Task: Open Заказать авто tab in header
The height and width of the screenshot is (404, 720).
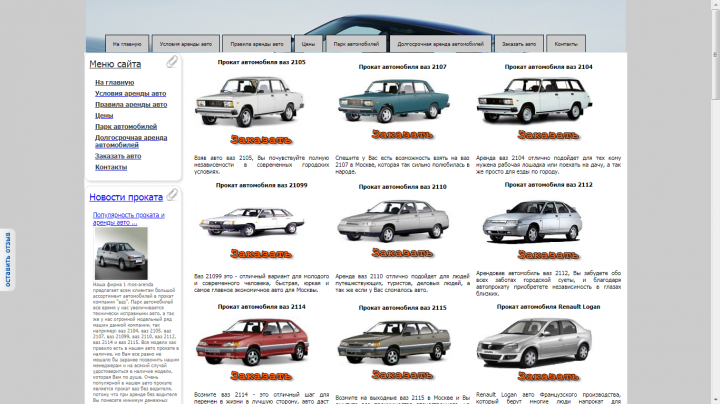Action: tap(519, 44)
